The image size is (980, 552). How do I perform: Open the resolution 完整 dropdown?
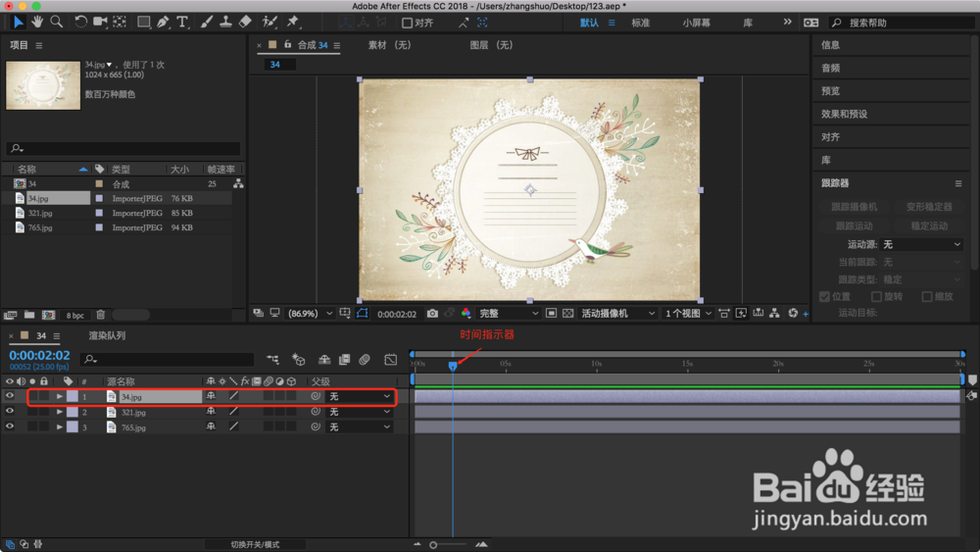[x=508, y=313]
